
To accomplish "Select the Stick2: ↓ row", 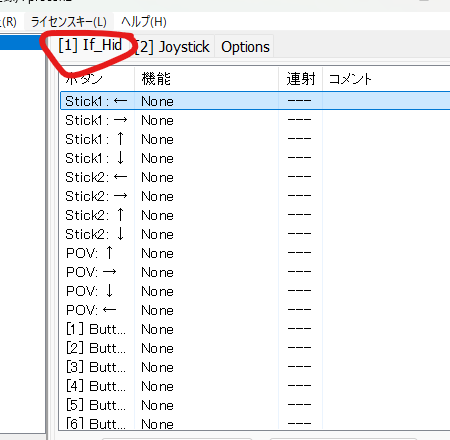I will pyautogui.click(x=255, y=234).
